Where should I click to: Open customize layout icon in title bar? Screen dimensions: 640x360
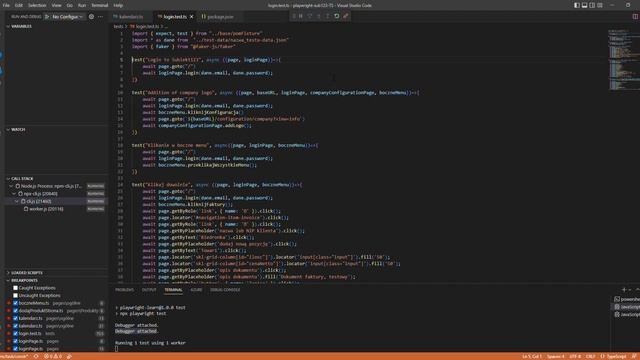click(x=600, y=5)
